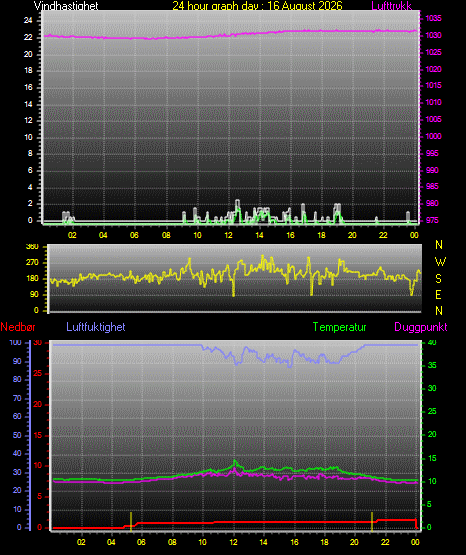Click the red 25 rainfall axis value
Screen dimensions: 466x555
pyautogui.click(x=38, y=373)
